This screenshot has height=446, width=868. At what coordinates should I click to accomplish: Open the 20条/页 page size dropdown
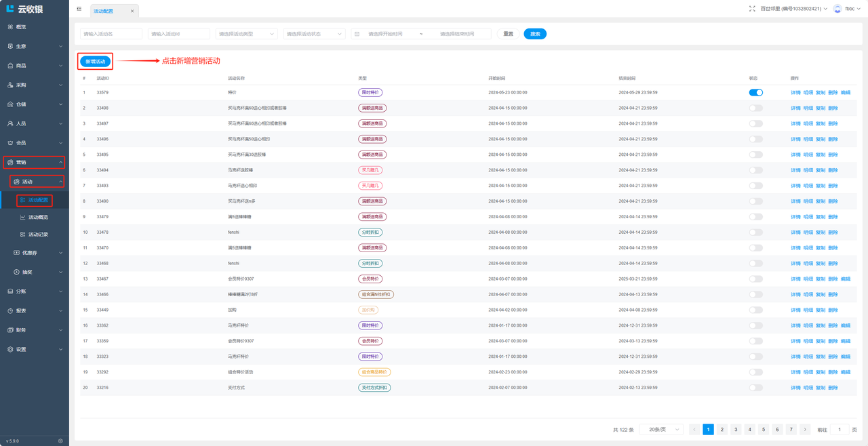coord(661,430)
